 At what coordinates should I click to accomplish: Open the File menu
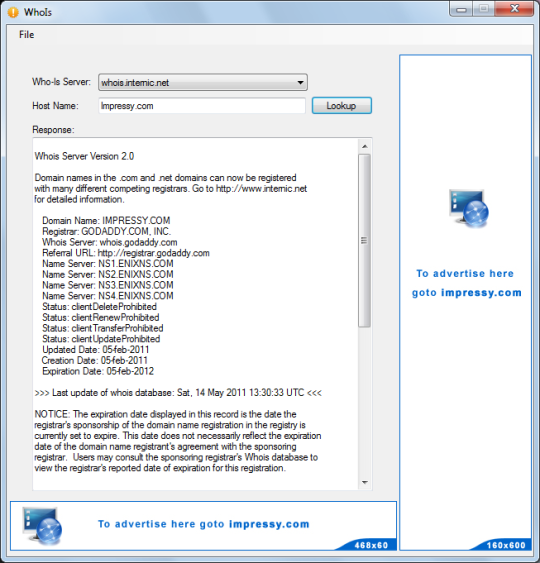pyautogui.click(x=27, y=35)
